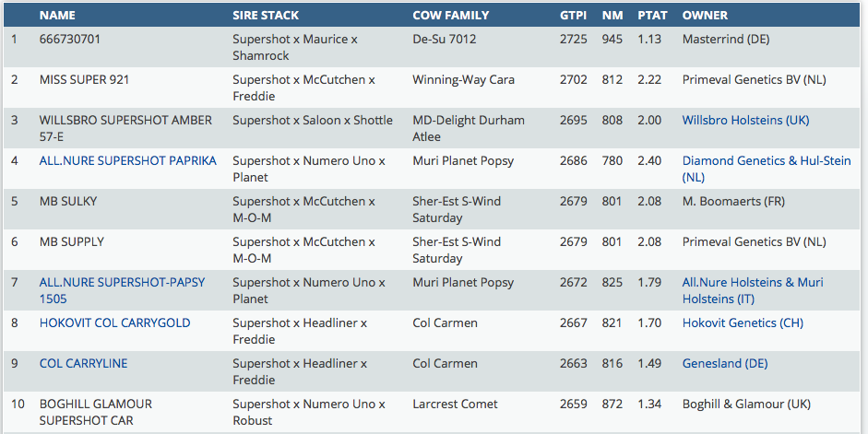This screenshot has height=434, width=868.
Task: Click Hokovit Genetics (CH) owner link
Action: click(x=743, y=323)
